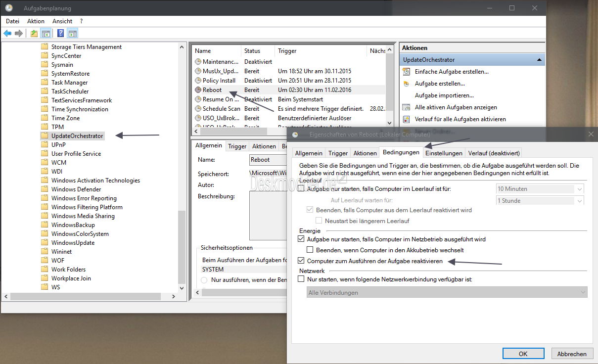Click the 'Einfache Aufgabe erstellen...' wizard icon
Image resolution: width=598 pixels, height=364 pixels.
(406, 72)
